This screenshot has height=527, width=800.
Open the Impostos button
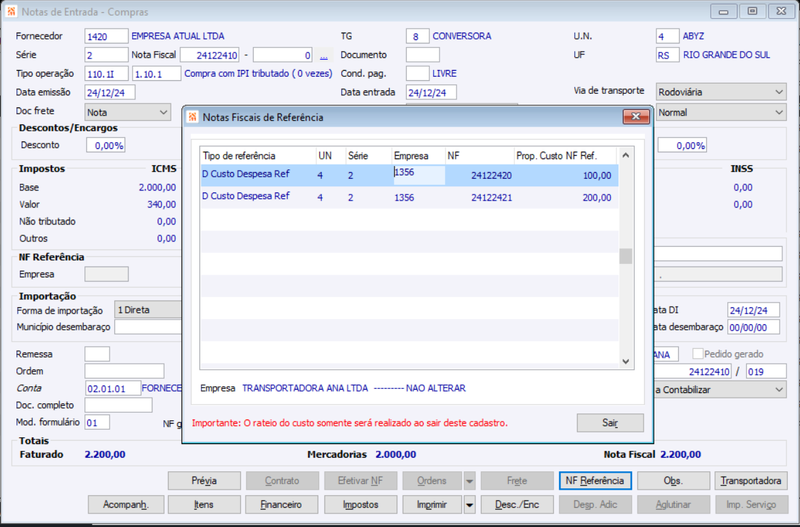361,505
